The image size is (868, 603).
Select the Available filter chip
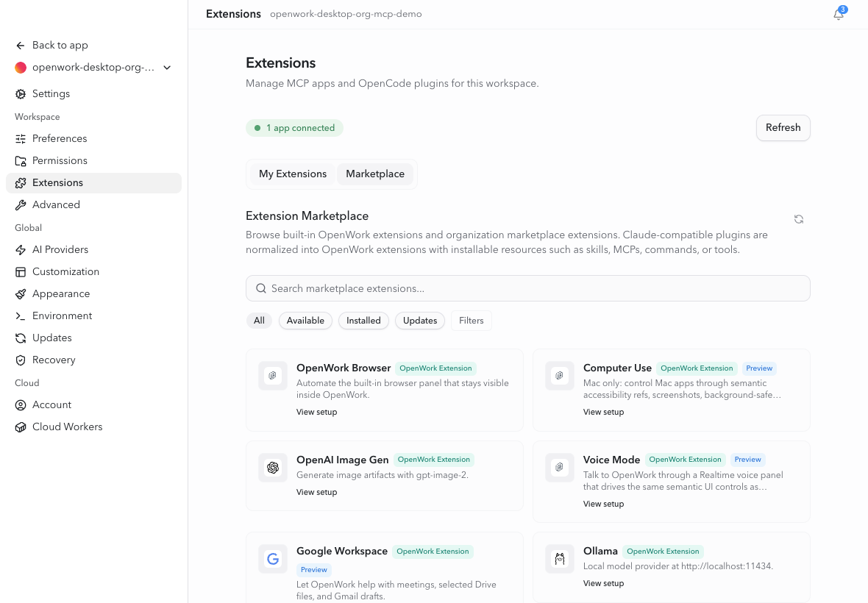305,321
